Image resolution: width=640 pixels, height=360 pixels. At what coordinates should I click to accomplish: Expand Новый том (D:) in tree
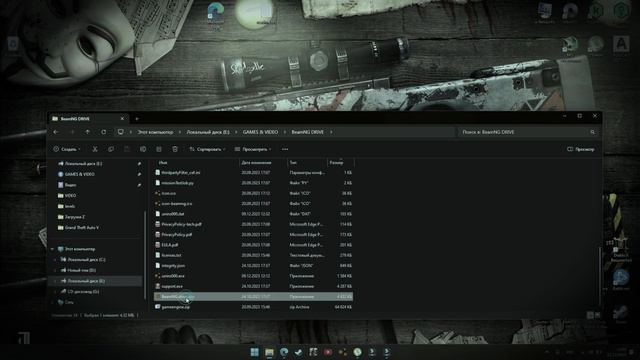click(x=56, y=270)
